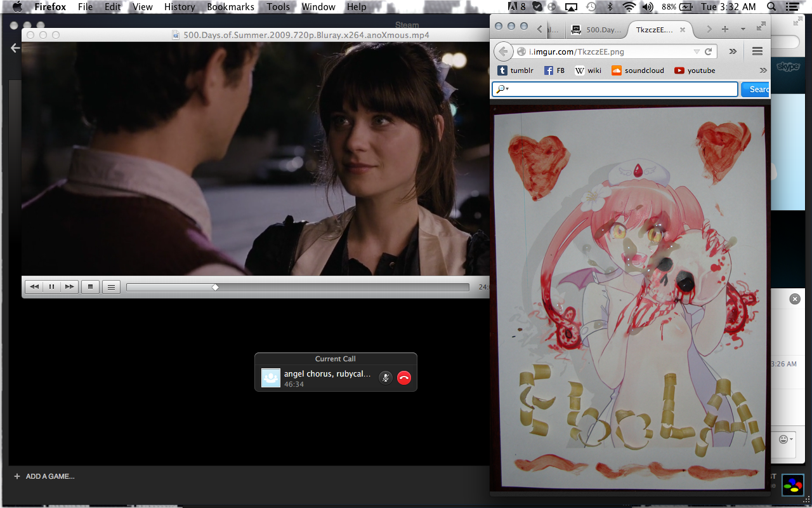Open the URL bar history dropdown
The height and width of the screenshot is (508, 812).
[x=697, y=51]
